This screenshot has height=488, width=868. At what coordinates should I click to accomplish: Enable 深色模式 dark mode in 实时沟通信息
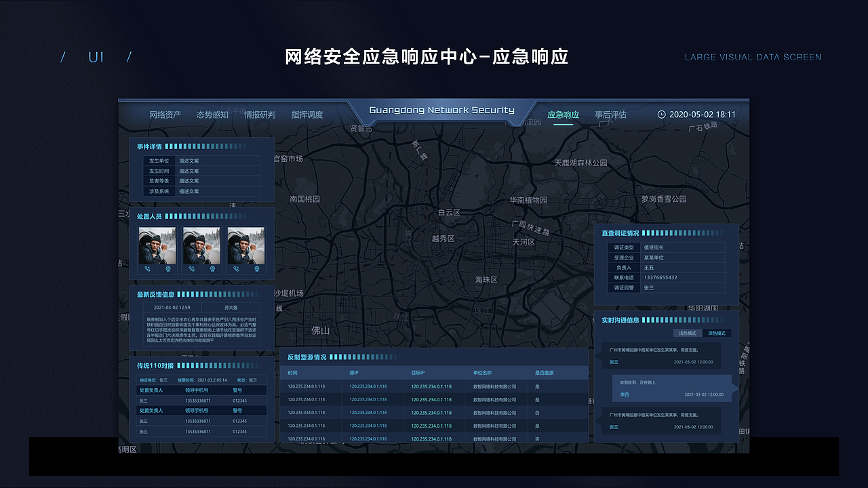click(x=717, y=333)
